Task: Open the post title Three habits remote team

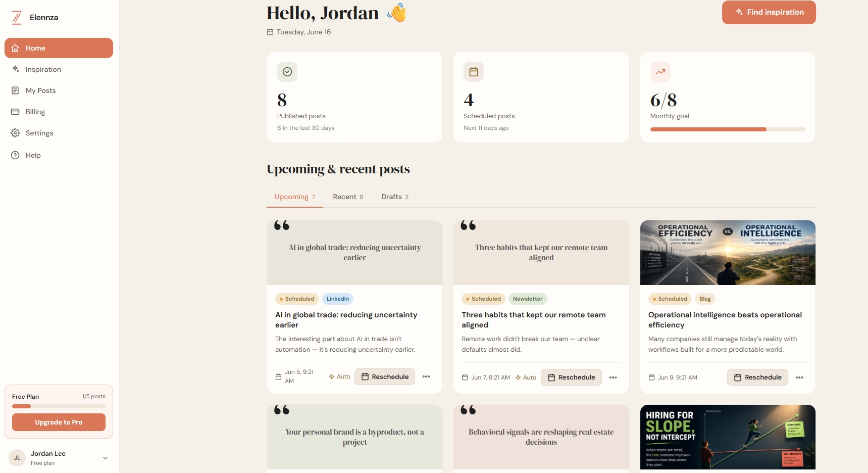Action: point(534,319)
